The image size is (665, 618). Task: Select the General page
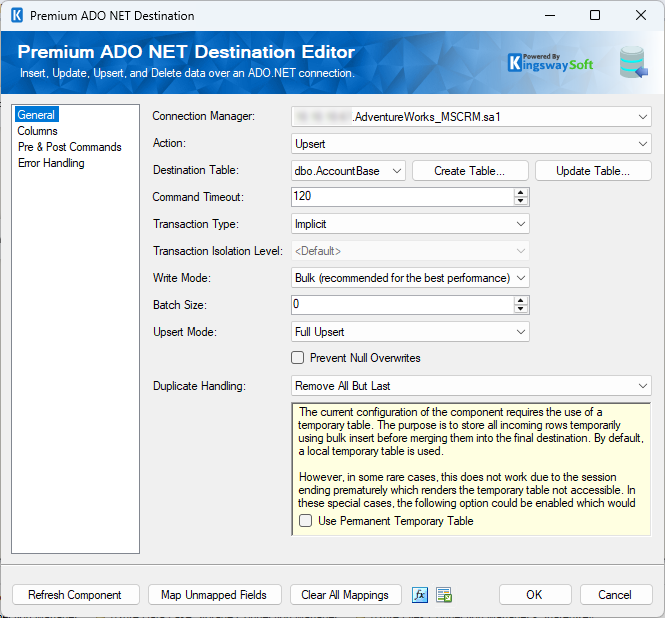(36, 115)
